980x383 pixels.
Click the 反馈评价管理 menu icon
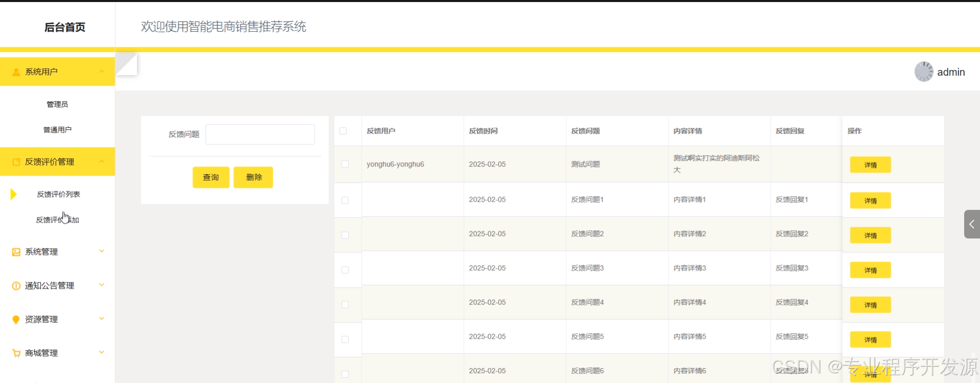tap(16, 162)
